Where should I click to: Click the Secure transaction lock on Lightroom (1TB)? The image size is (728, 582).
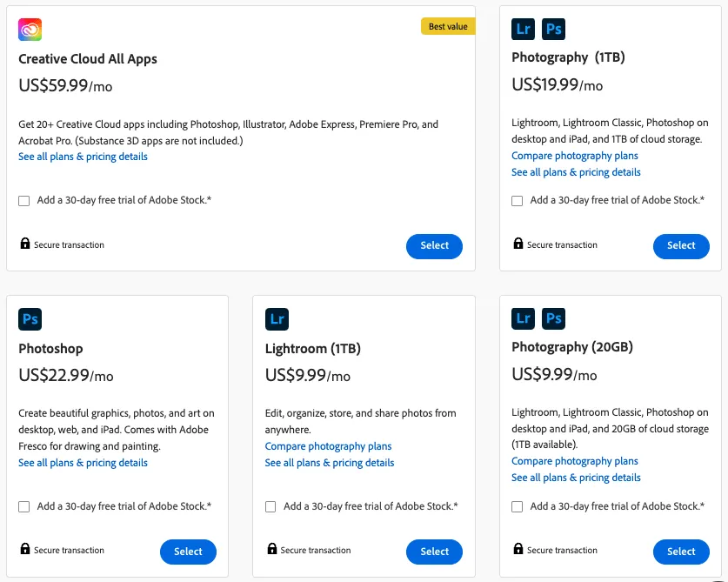[x=270, y=549]
